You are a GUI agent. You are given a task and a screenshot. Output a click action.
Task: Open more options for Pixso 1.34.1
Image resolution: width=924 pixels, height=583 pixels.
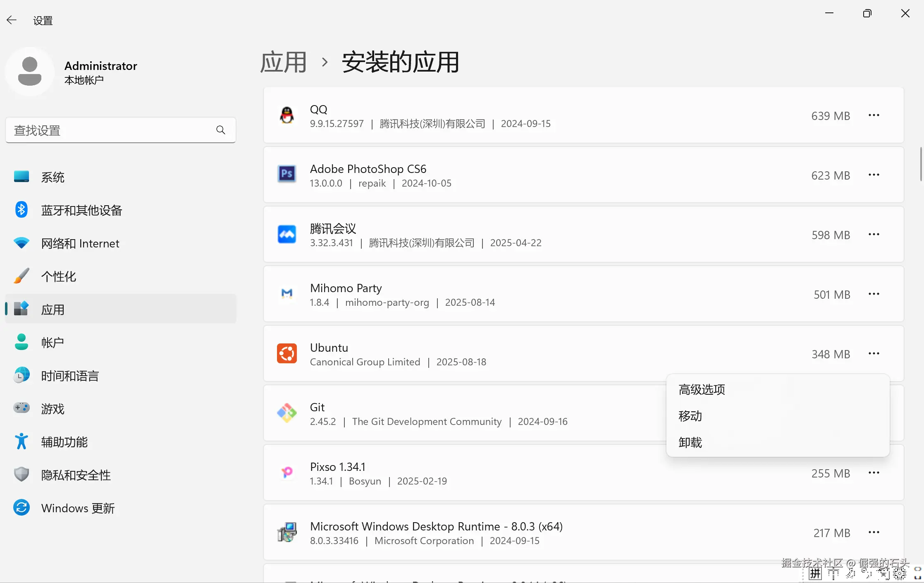pyautogui.click(x=874, y=473)
